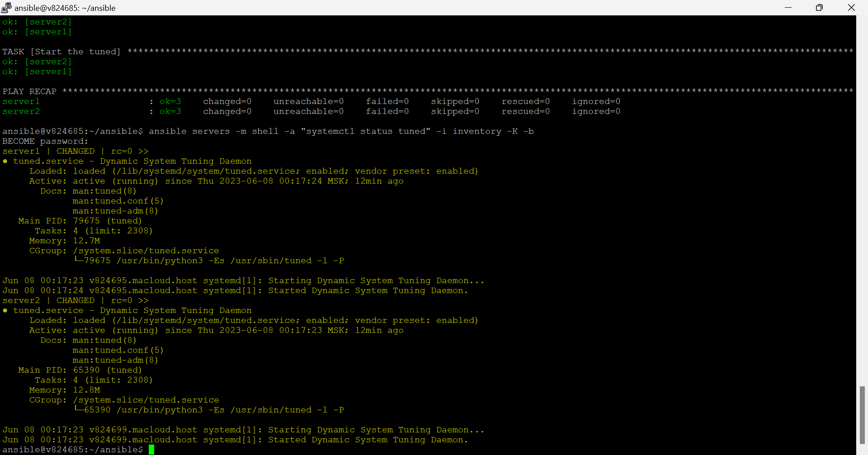This screenshot has height=455, width=868.
Task: Click the terminal cursor block at the prompt
Action: click(x=152, y=449)
